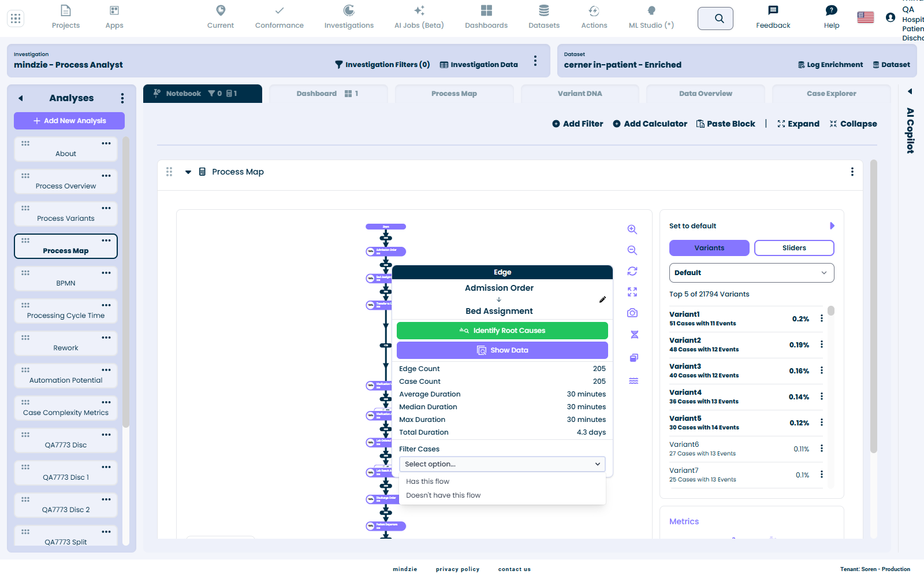The image size is (924, 578).
Task: Click the variants list scrollbar
Action: (x=831, y=311)
